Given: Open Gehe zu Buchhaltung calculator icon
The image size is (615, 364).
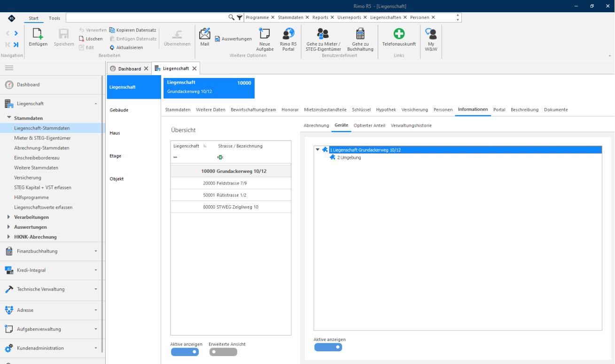Looking at the screenshot, I should 360,34.
